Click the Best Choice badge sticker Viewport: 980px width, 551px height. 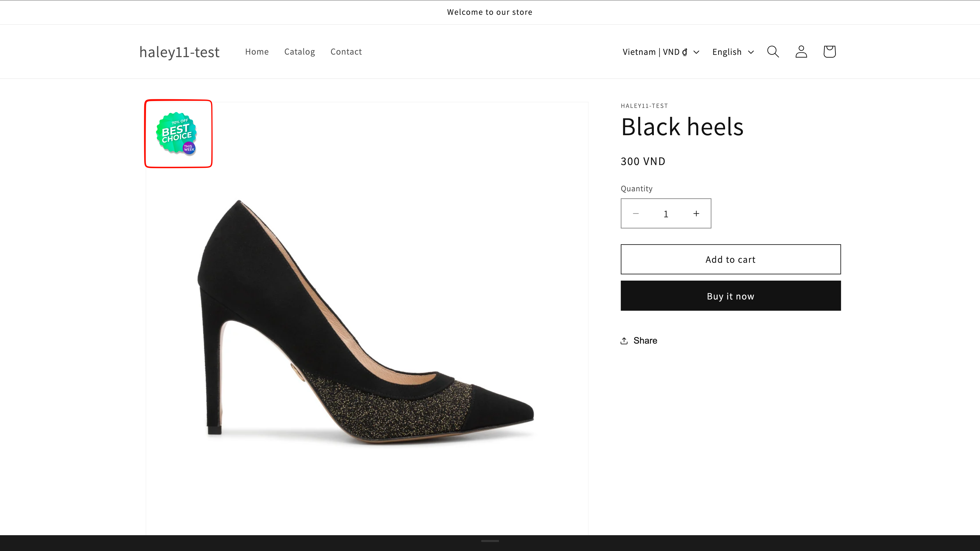click(x=177, y=133)
